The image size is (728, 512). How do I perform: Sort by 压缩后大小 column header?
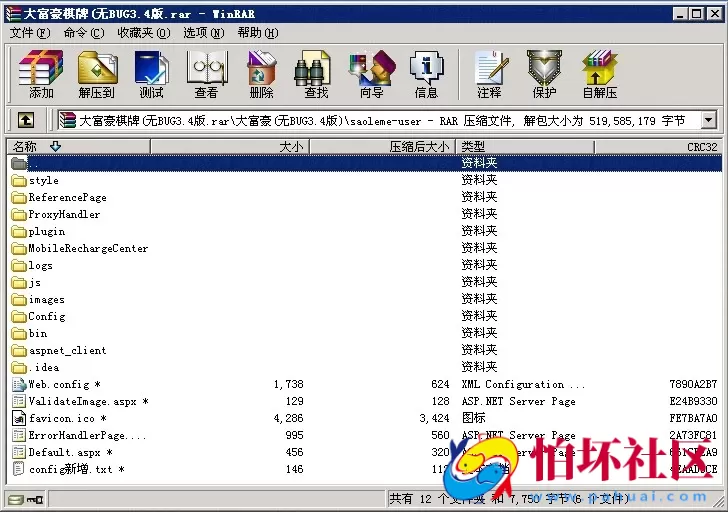pyautogui.click(x=383, y=147)
